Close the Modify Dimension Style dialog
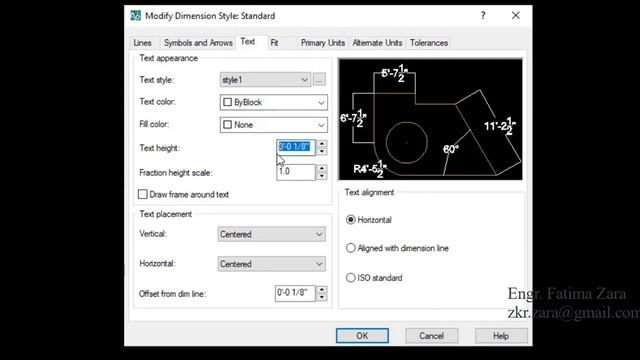The width and height of the screenshot is (640, 360). [x=516, y=16]
